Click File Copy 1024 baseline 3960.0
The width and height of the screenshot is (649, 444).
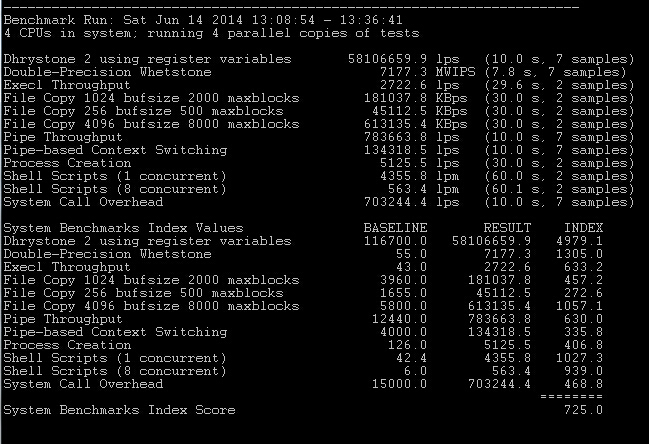(x=404, y=280)
